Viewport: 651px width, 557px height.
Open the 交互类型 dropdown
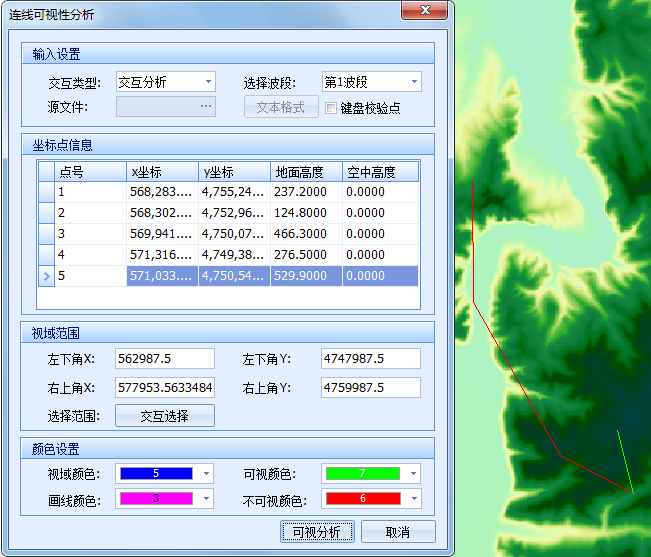(x=208, y=82)
